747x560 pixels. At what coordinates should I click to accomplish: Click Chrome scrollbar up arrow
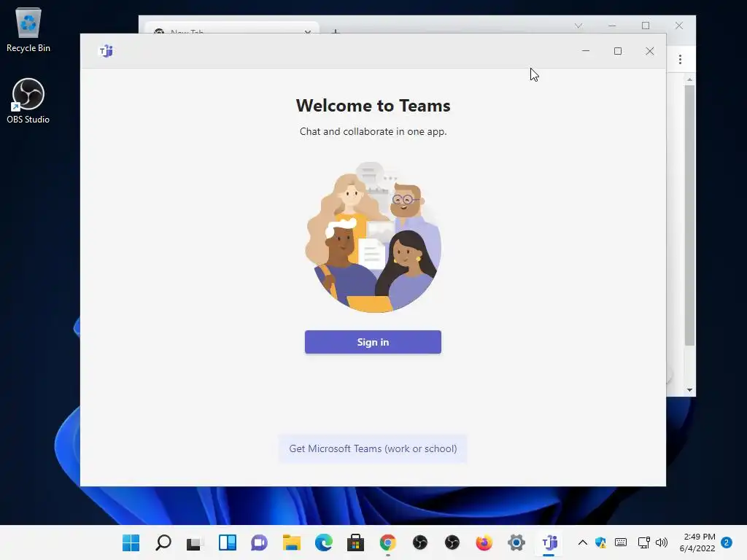click(x=689, y=79)
